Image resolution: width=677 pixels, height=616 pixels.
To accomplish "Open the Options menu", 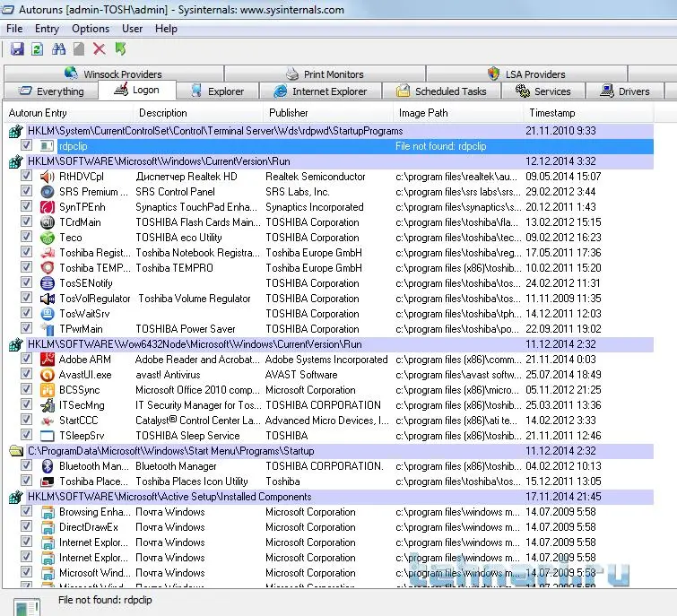I will pyautogui.click(x=91, y=29).
